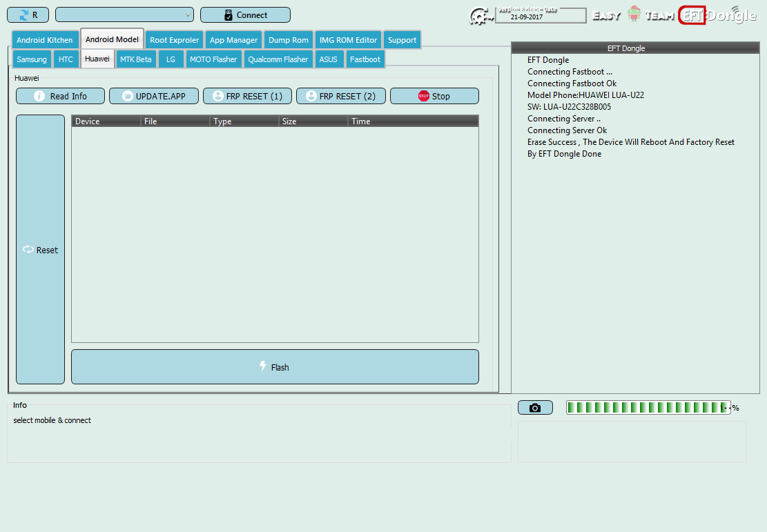The width and height of the screenshot is (767, 532).
Task: Select the LG sub-tab
Action: [x=171, y=59]
